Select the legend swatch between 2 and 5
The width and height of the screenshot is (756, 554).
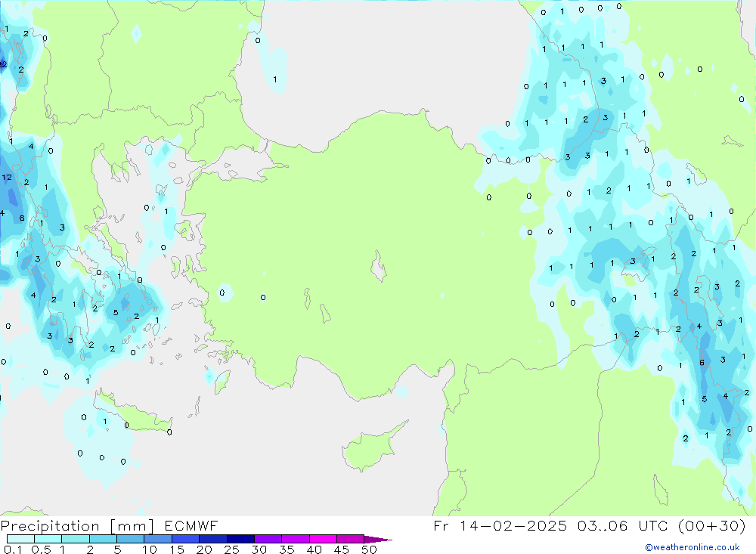103,539
